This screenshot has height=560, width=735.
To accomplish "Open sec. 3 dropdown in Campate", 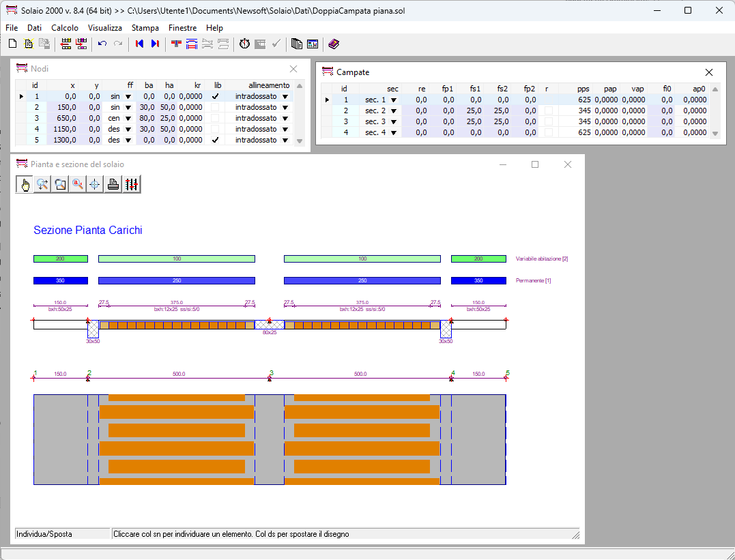I will [394, 121].
